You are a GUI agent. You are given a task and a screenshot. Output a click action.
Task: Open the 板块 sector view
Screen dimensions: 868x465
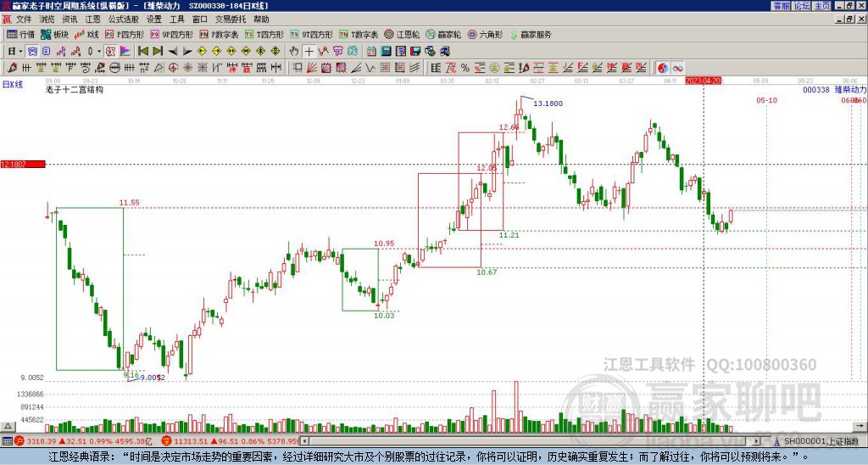[55, 34]
